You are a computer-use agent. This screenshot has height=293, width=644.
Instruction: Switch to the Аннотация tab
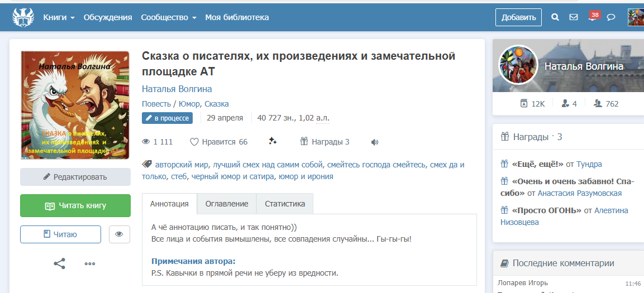click(x=169, y=204)
